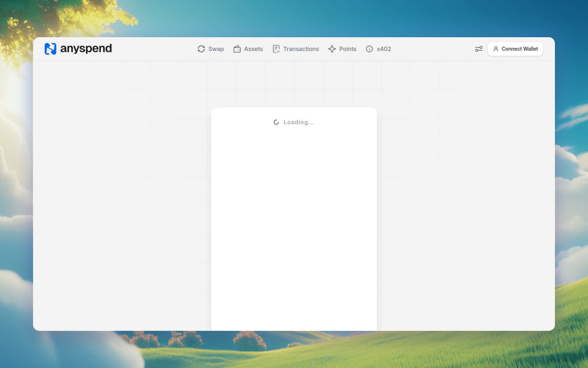Click the anyspend wordmark text
Viewport: 588px width, 368px height.
click(86, 49)
